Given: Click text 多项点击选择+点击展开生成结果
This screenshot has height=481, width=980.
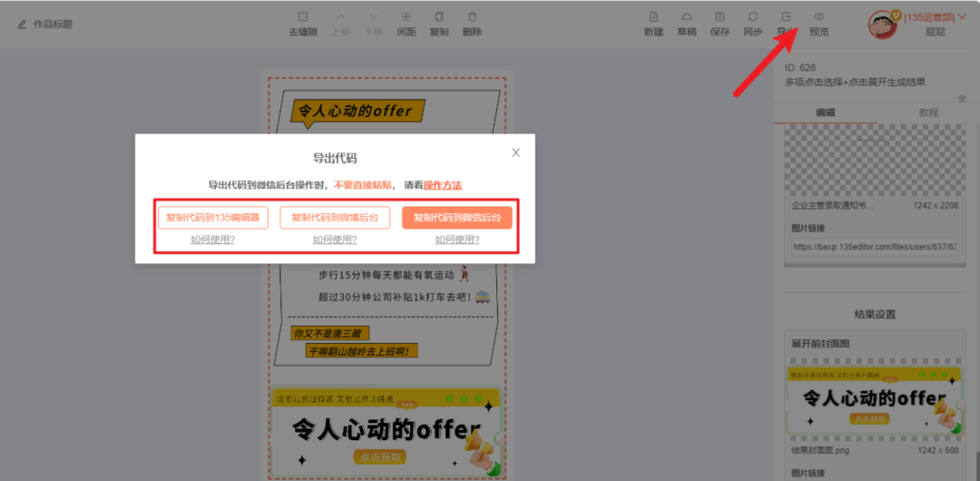Looking at the screenshot, I should [855, 82].
